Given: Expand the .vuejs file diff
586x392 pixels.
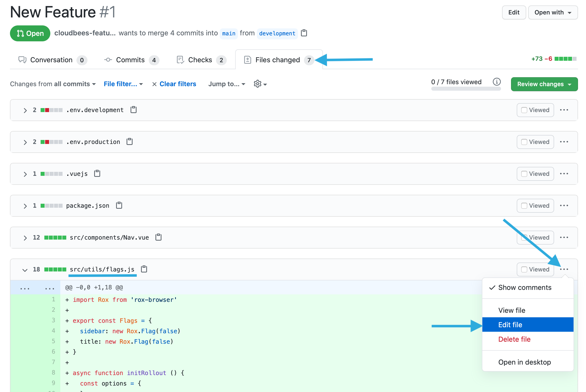Looking at the screenshot, I should coord(24,174).
